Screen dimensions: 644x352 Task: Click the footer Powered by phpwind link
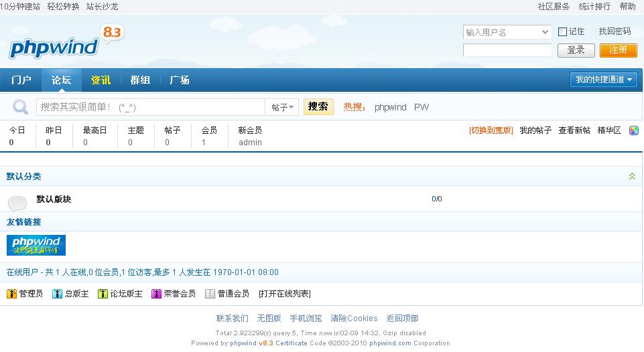(243, 343)
